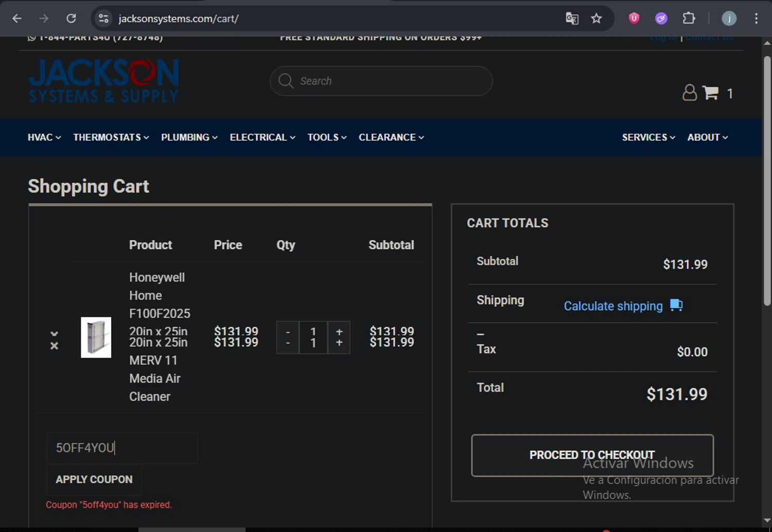Viewport: 772px width, 532px height.
Task: Go back to the previous page
Action: pyautogui.click(x=17, y=19)
